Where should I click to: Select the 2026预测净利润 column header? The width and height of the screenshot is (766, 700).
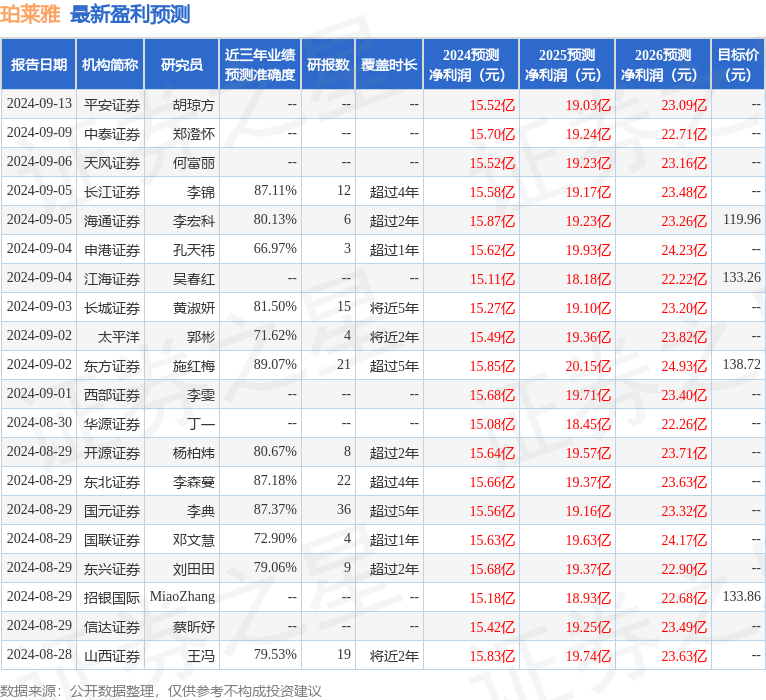(x=663, y=64)
